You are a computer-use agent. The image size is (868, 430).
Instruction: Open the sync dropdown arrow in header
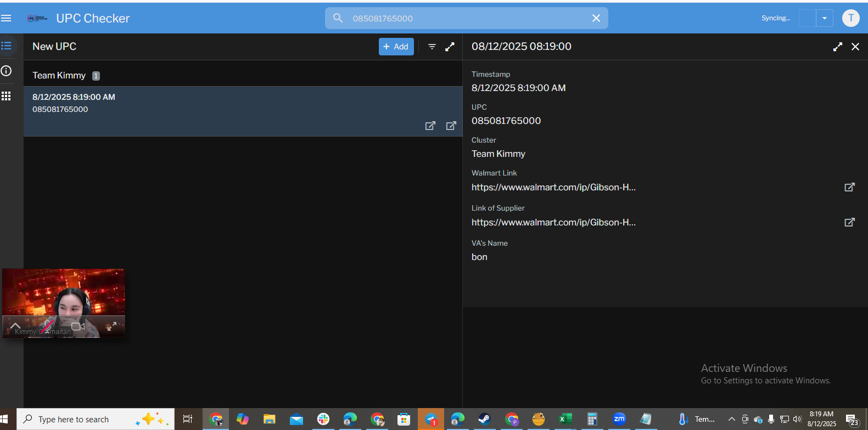[x=824, y=18]
